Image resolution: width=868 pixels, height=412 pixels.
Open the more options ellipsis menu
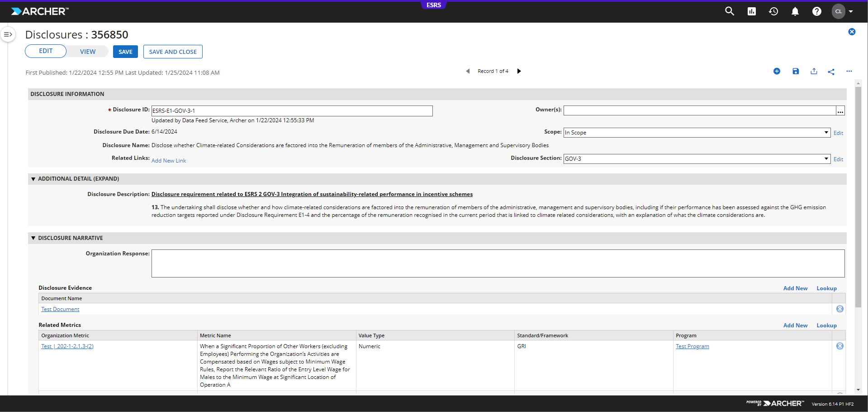point(849,71)
